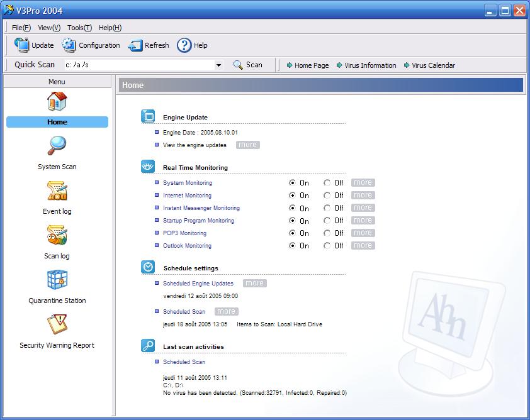Set Instant Messenger Monitoring to Off
Image resolution: width=530 pixels, height=420 pixels.
point(327,208)
